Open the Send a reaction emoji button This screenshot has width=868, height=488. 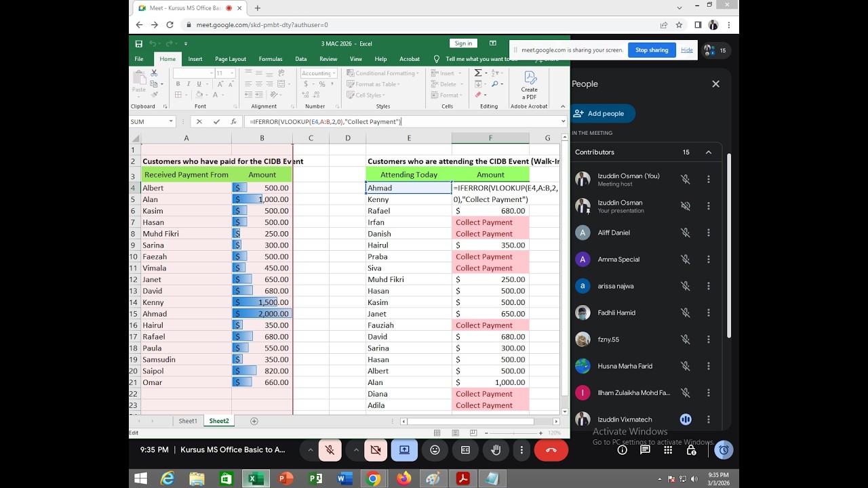[435, 449]
